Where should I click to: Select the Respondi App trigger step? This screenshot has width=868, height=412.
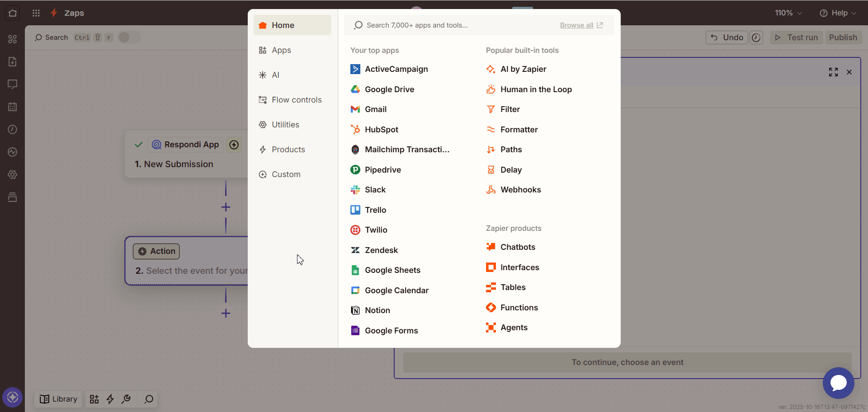click(x=186, y=154)
